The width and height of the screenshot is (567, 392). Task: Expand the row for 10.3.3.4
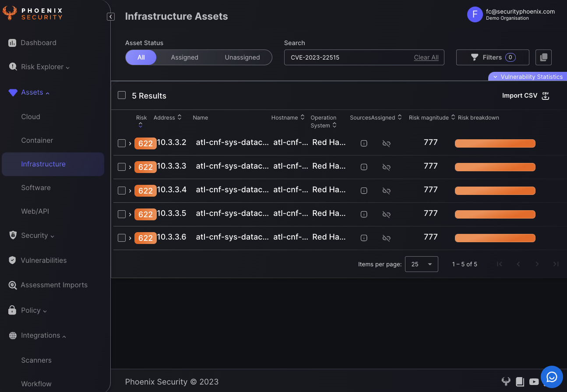(x=130, y=191)
